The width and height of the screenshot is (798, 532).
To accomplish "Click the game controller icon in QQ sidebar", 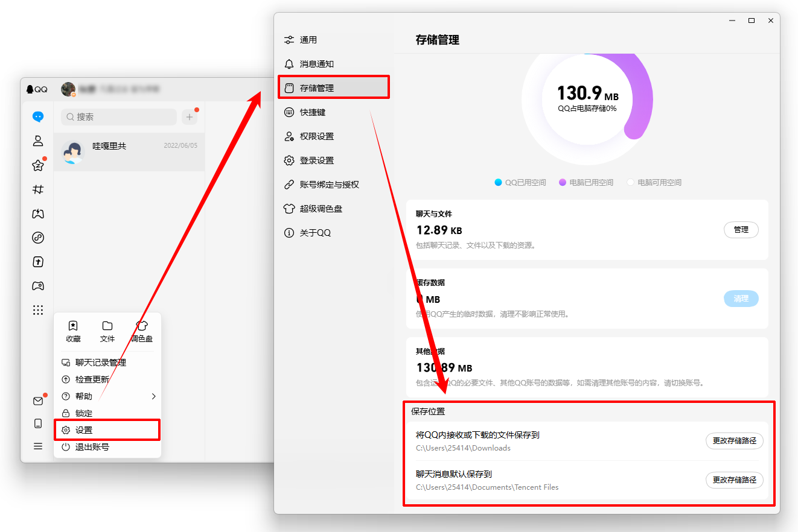I will tap(38, 286).
